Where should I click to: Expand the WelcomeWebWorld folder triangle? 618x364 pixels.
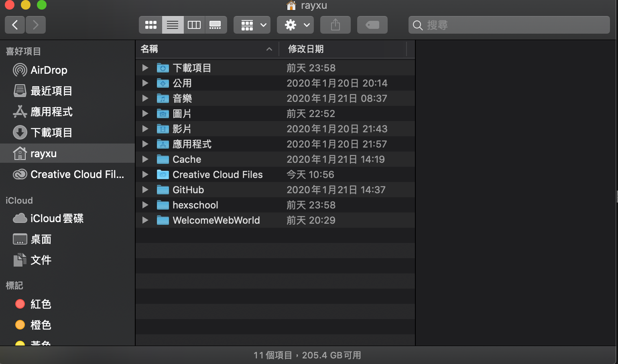[145, 220]
